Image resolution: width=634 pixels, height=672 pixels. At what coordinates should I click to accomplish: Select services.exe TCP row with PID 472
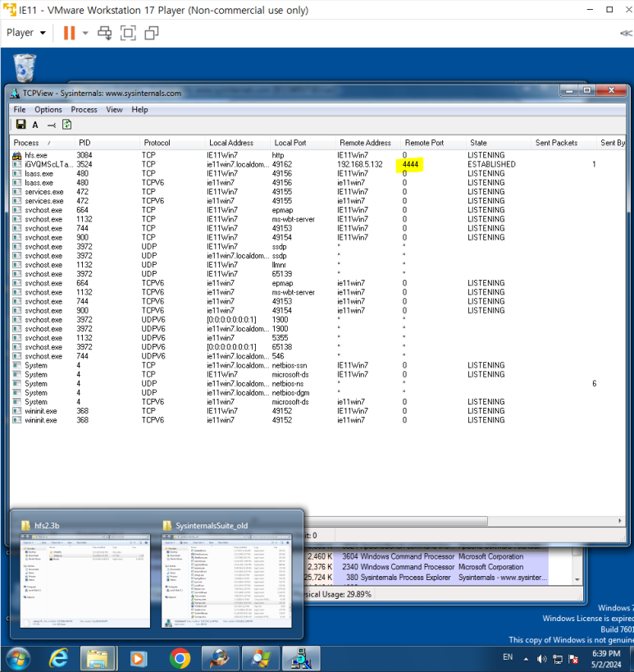click(x=317, y=191)
